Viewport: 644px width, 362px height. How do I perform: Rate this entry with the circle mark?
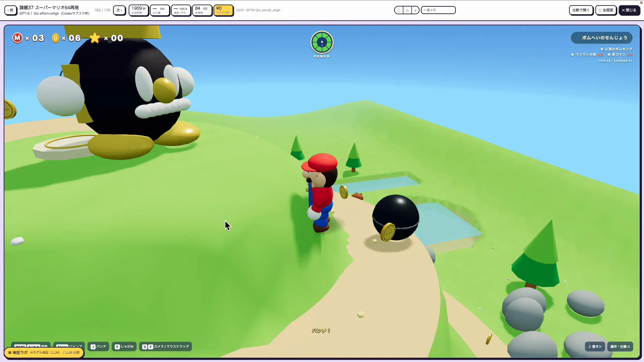pos(399,10)
